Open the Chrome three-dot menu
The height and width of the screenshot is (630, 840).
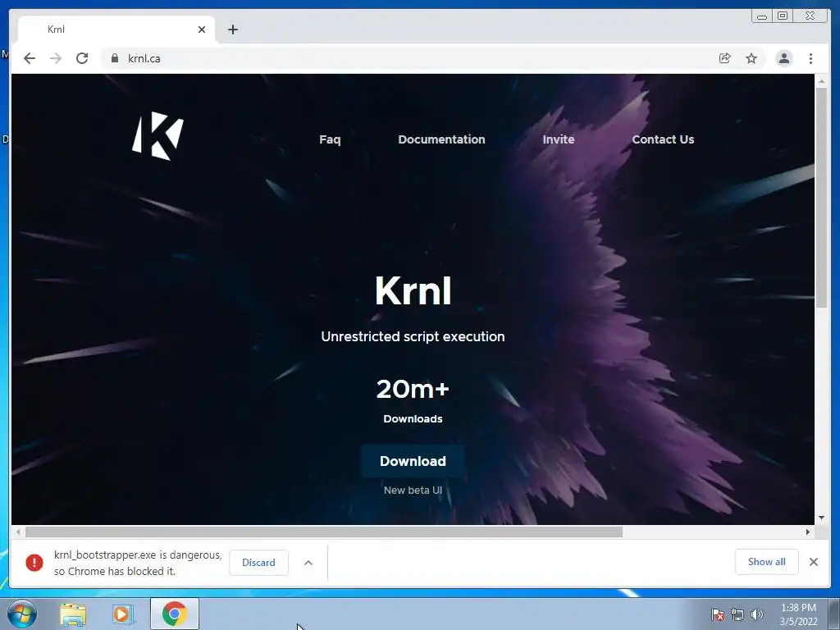point(810,58)
